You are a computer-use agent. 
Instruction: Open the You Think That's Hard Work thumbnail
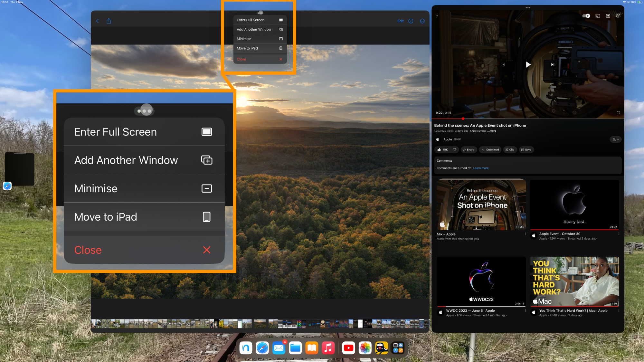point(574,281)
